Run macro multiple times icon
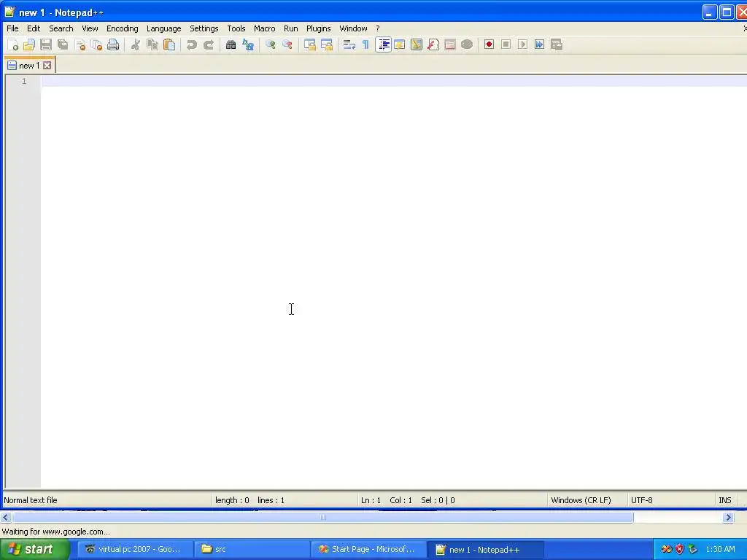 coord(539,44)
